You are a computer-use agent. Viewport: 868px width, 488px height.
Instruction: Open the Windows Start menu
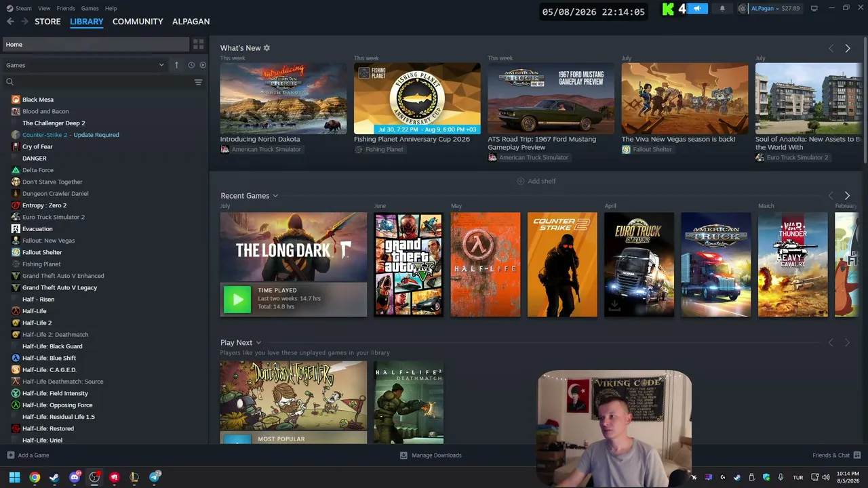coord(14,477)
